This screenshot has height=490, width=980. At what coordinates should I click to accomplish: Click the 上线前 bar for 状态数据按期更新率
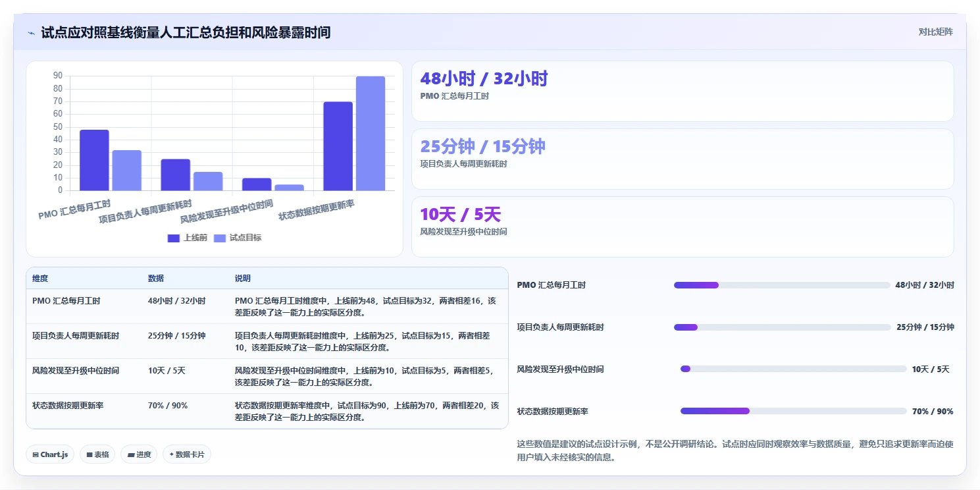pos(338,146)
